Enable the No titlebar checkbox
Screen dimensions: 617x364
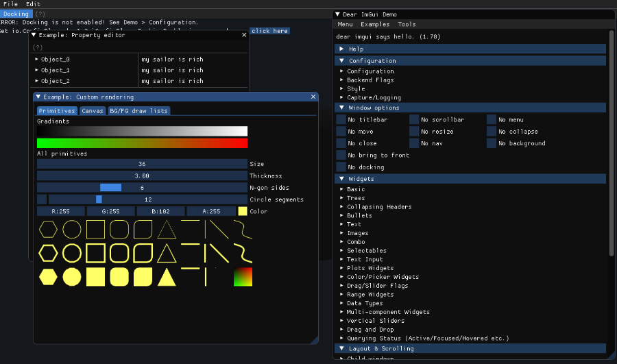coord(341,120)
